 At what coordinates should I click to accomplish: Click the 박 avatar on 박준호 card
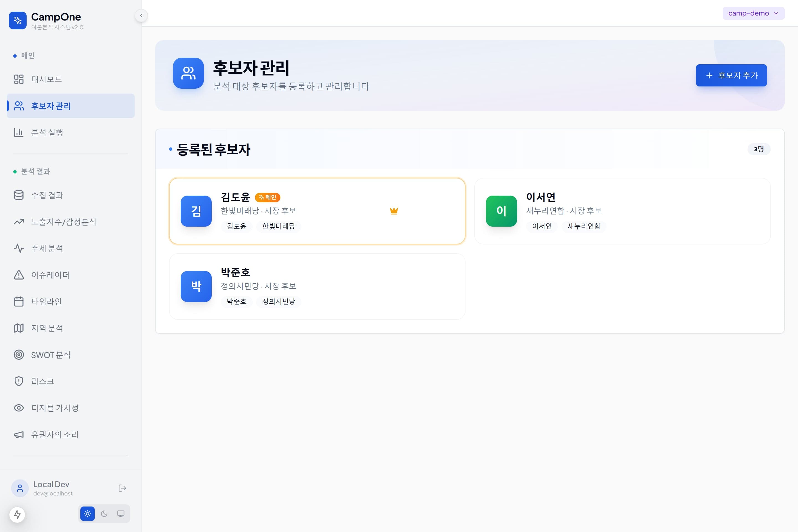click(196, 286)
